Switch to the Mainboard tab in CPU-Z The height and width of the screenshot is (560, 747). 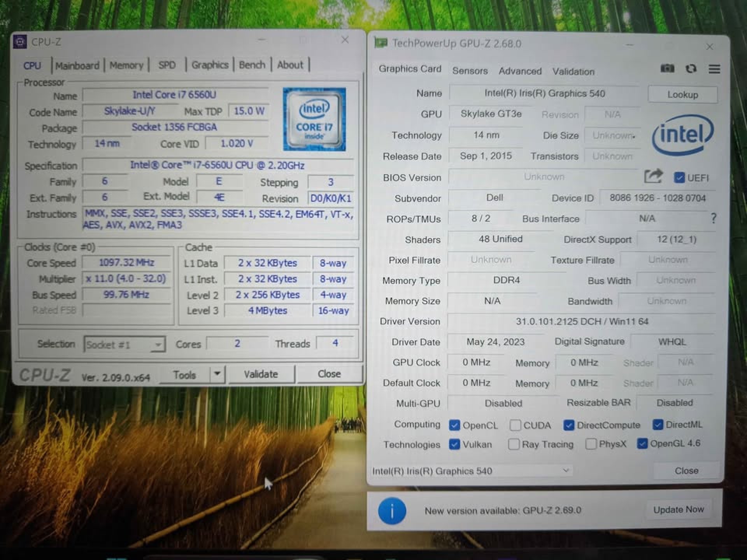coord(77,65)
